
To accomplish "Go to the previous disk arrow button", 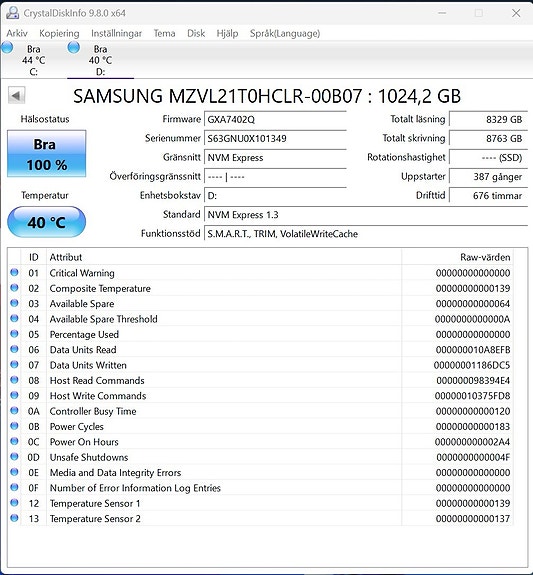I will pos(17,96).
